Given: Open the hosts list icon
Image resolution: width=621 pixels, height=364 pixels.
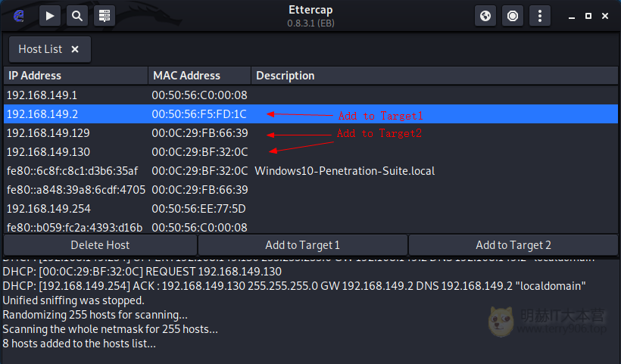Looking at the screenshot, I should coord(105,16).
